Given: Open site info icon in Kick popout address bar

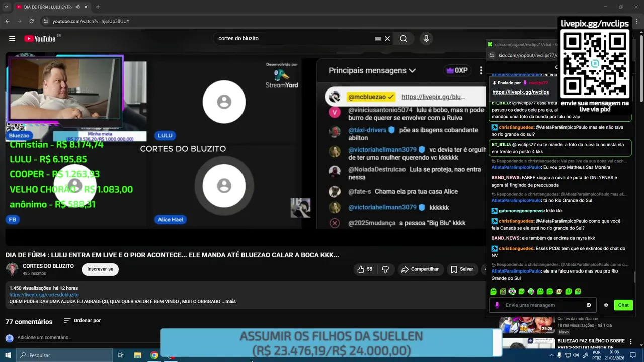Looking at the screenshot, I should pyautogui.click(x=493, y=55).
